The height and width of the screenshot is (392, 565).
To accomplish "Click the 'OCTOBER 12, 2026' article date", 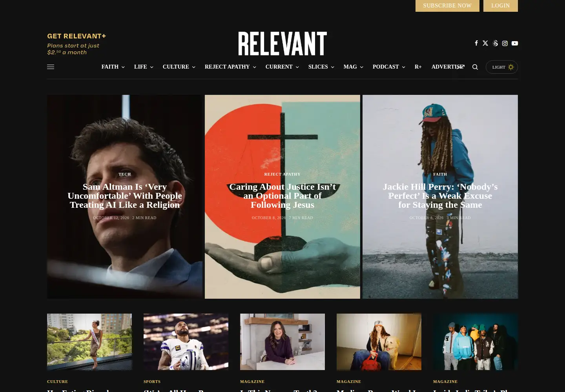I will click(x=111, y=218).
